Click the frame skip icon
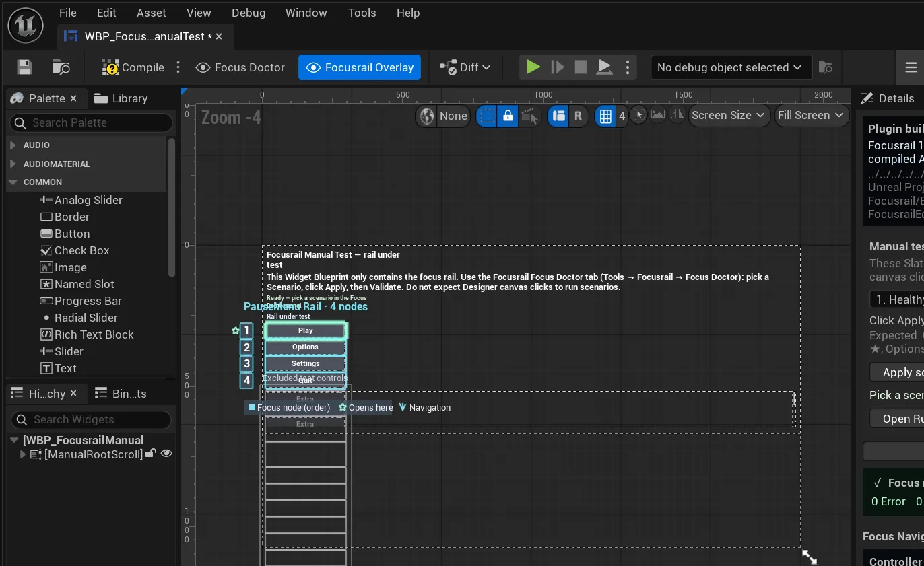This screenshot has height=566, width=924. click(558, 67)
